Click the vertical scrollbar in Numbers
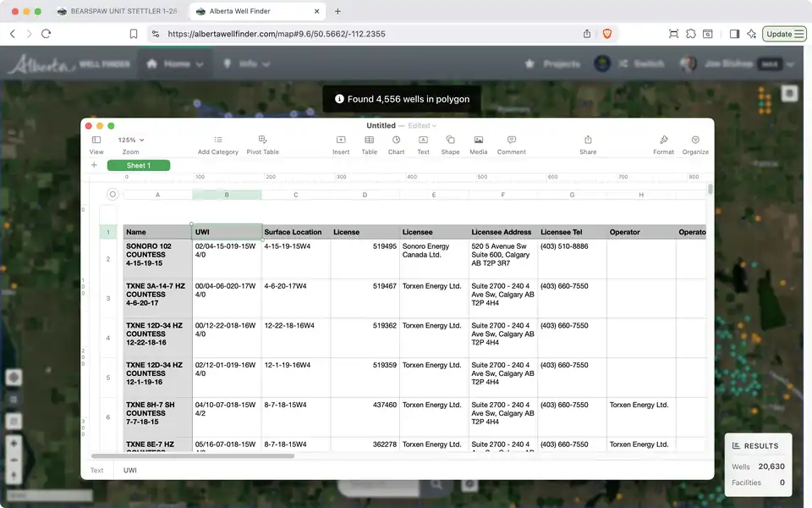 (x=710, y=189)
